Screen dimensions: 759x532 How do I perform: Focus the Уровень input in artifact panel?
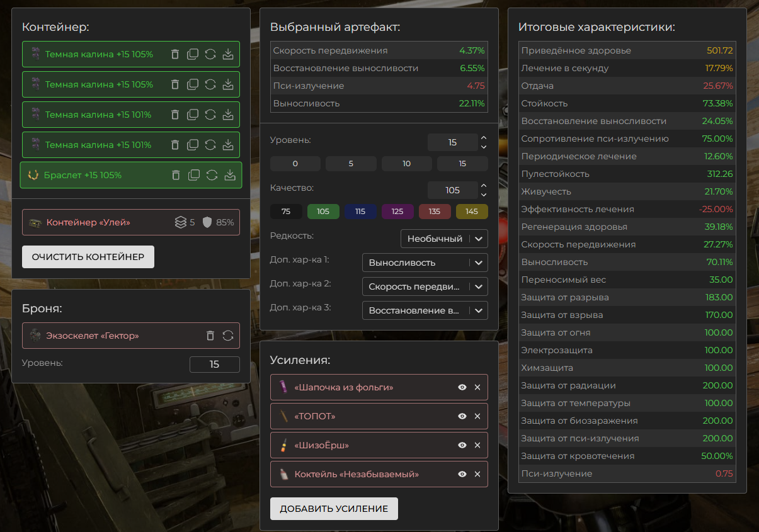(452, 142)
